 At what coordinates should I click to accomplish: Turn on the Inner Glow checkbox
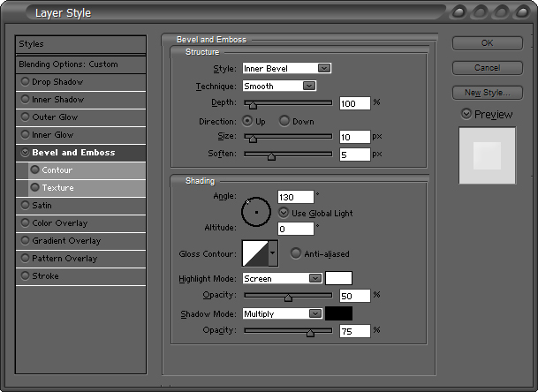tap(25, 134)
